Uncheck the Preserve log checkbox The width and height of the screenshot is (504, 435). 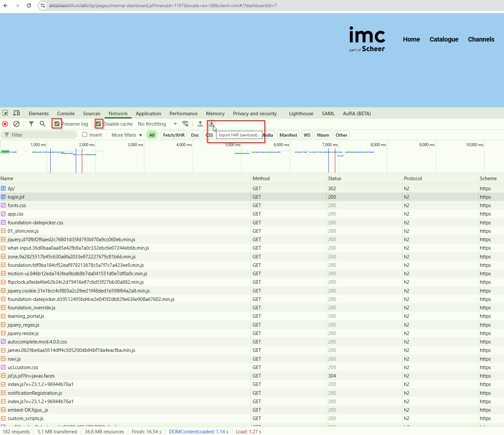pyautogui.click(x=57, y=124)
